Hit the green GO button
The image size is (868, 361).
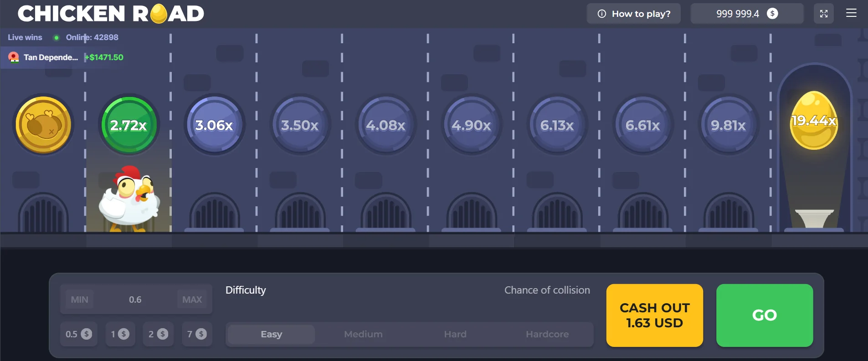tap(765, 315)
